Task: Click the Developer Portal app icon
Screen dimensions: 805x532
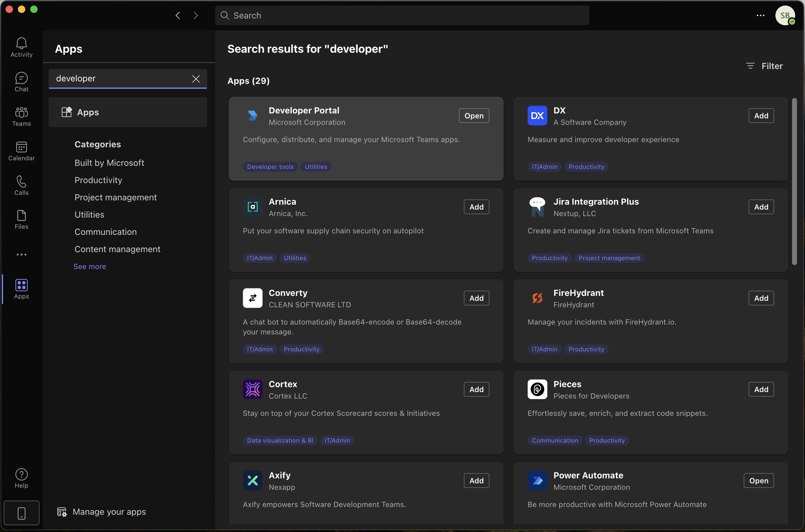Action: coord(253,116)
